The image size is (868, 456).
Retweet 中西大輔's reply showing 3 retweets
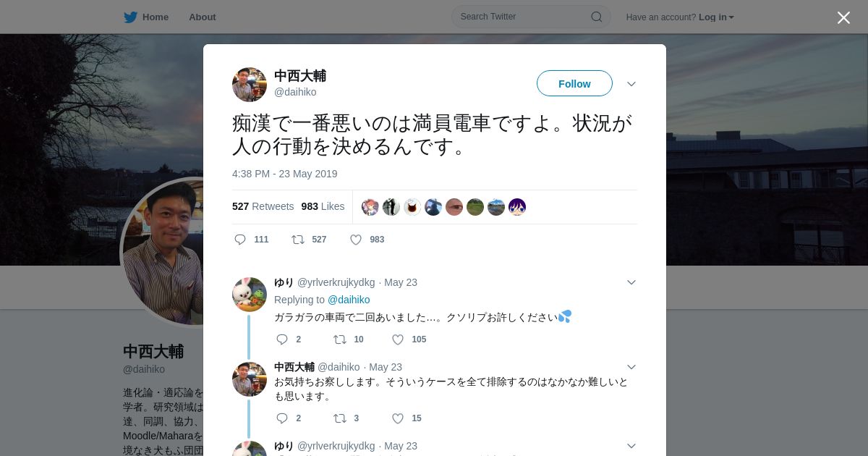click(340, 418)
